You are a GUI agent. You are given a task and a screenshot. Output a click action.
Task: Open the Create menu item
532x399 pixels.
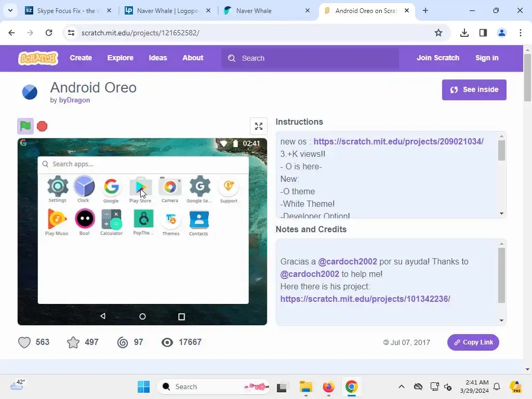point(81,58)
